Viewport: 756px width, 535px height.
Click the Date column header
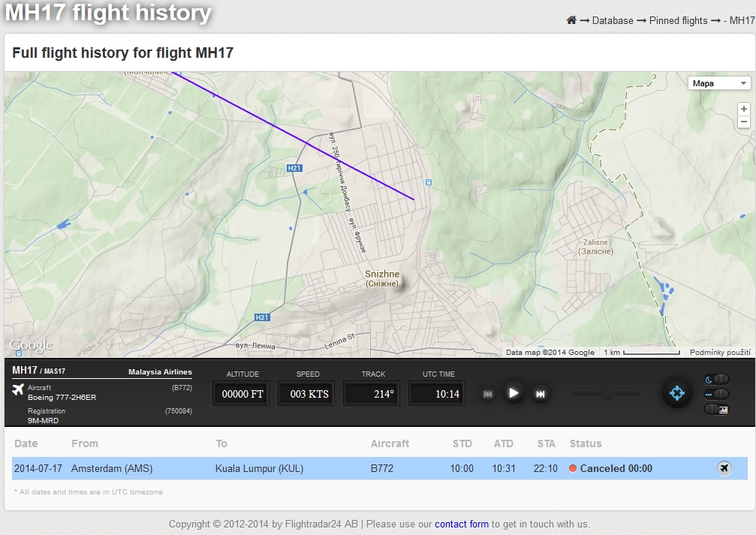26,443
